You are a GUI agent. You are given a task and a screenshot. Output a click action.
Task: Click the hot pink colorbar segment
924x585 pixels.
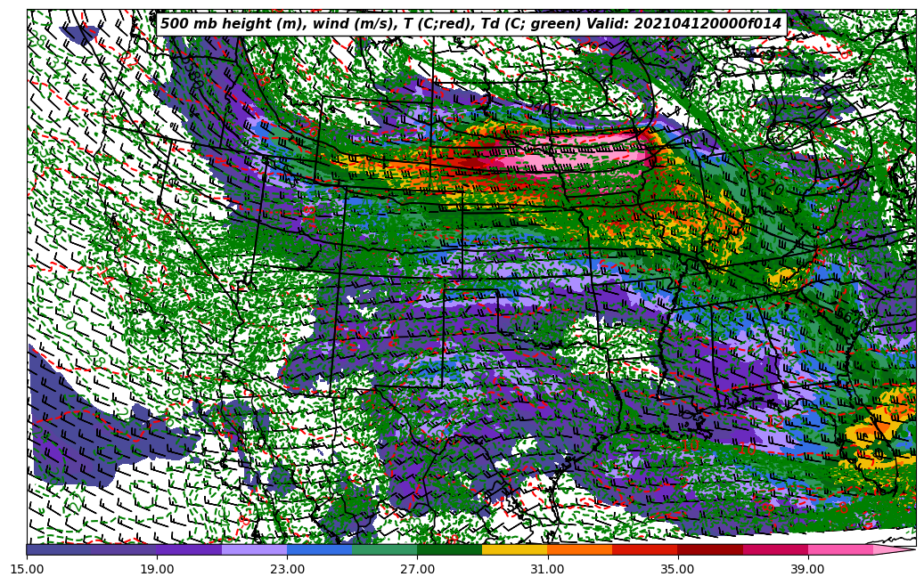pyautogui.click(x=839, y=550)
